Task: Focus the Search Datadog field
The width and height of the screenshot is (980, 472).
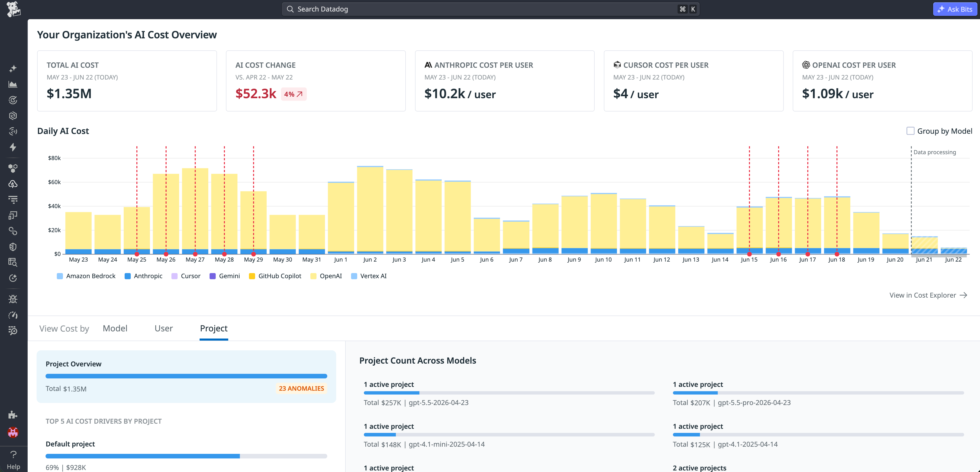Action: [x=490, y=9]
